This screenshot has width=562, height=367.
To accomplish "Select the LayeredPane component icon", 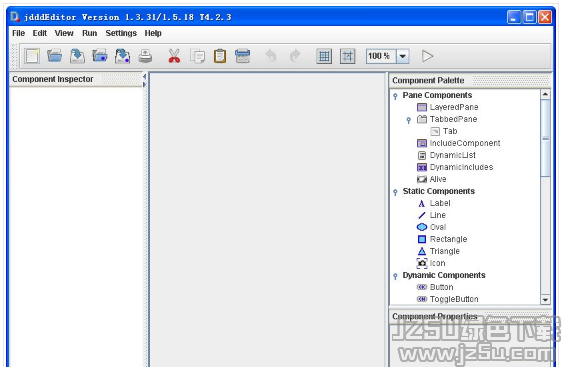I will (x=422, y=107).
